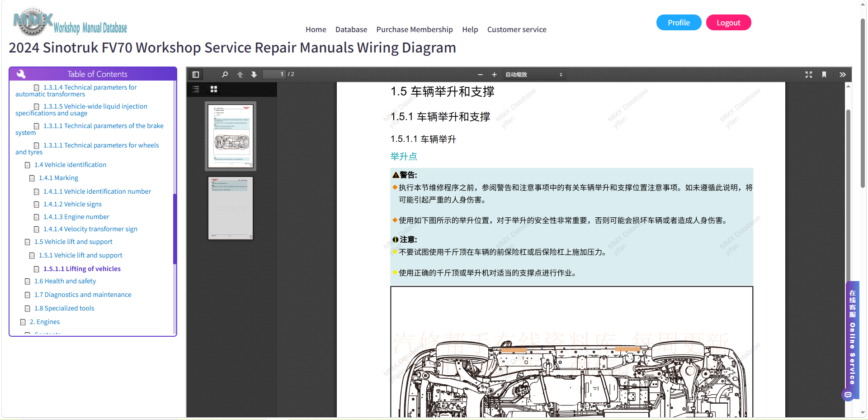Click the PDF viewer vertical scrollbar
Viewport: 868px width, 420px height.
coord(849,195)
